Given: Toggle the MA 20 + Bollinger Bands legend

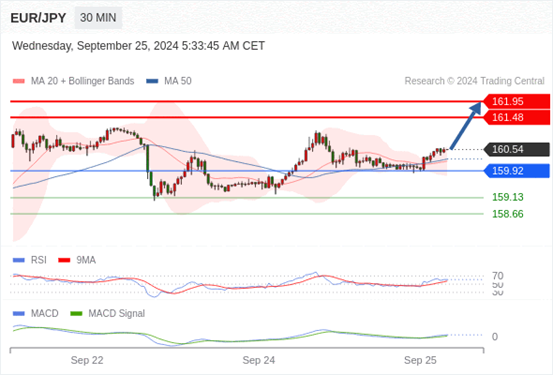Looking at the screenshot, I should 73,81.
